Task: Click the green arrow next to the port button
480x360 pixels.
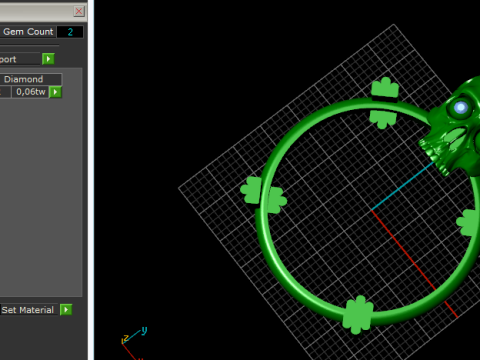Action: pos(48,59)
